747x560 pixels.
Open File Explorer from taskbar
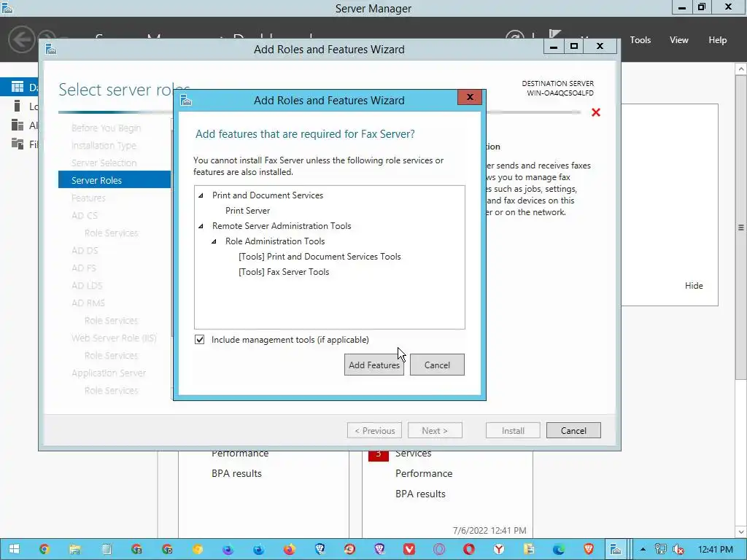pos(75,549)
